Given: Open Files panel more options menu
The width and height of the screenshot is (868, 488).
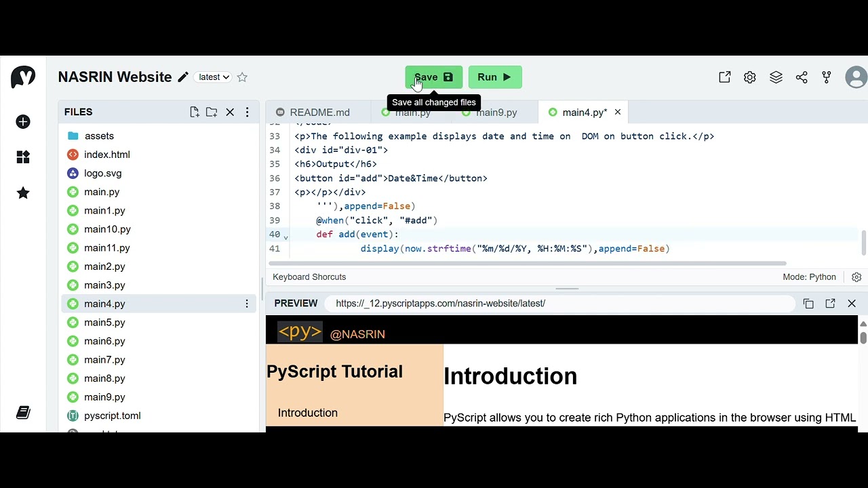Looking at the screenshot, I should tap(247, 112).
